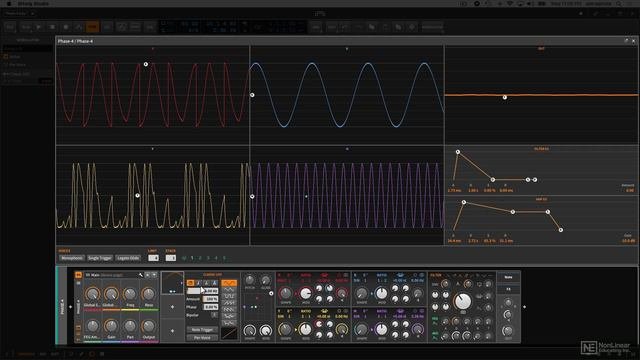Select the square LFO waveform shape
640x360 pixels.
[x=229, y=296]
